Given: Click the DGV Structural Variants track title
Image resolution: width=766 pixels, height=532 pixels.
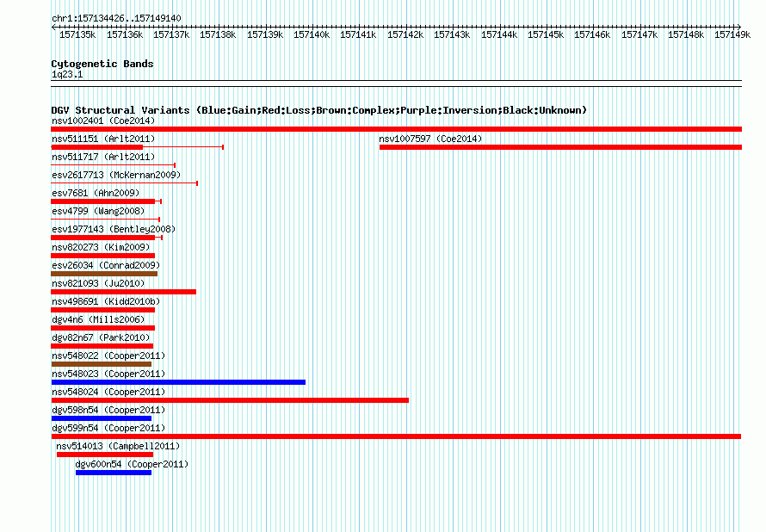Looking at the screenshot, I should pos(319,110).
